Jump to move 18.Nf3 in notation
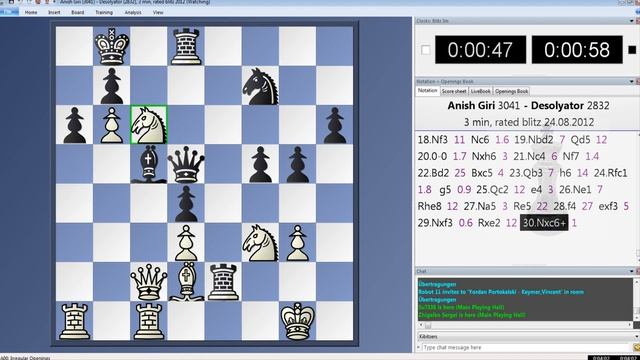The width and height of the screenshot is (640, 360). click(x=433, y=140)
